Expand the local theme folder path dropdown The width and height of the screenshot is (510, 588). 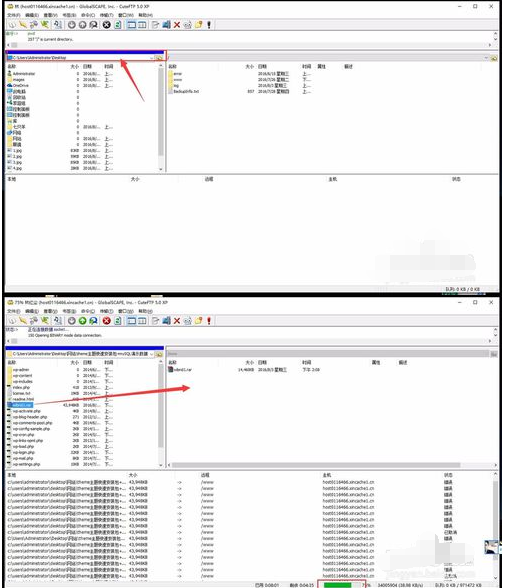(x=152, y=354)
